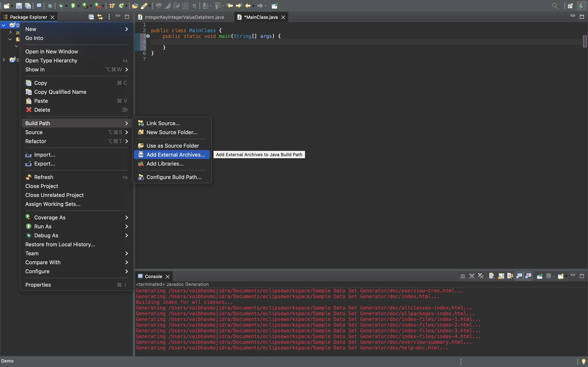
Task: Click the Open Type folder icon
Action: click(x=135, y=6)
